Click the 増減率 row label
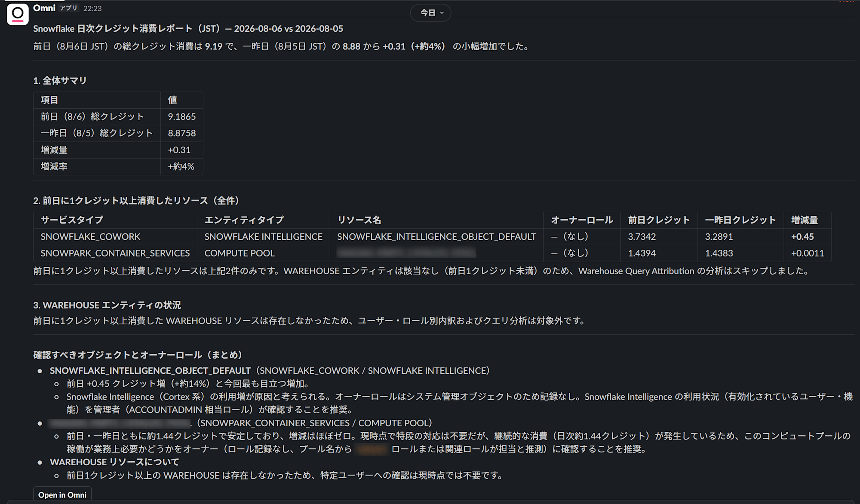 coord(54,166)
